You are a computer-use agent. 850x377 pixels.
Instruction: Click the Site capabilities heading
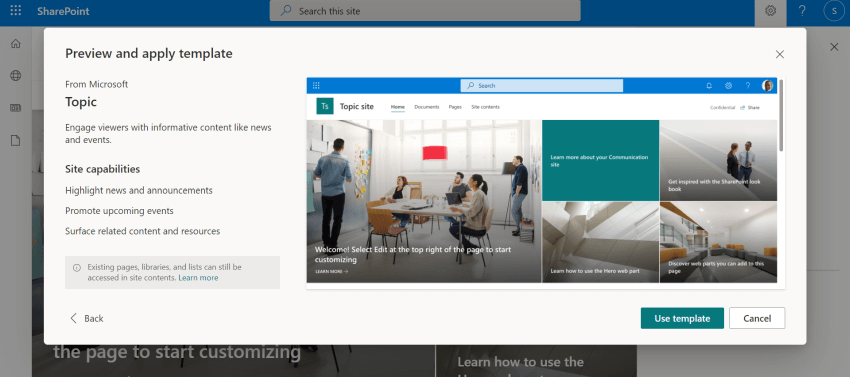102,169
